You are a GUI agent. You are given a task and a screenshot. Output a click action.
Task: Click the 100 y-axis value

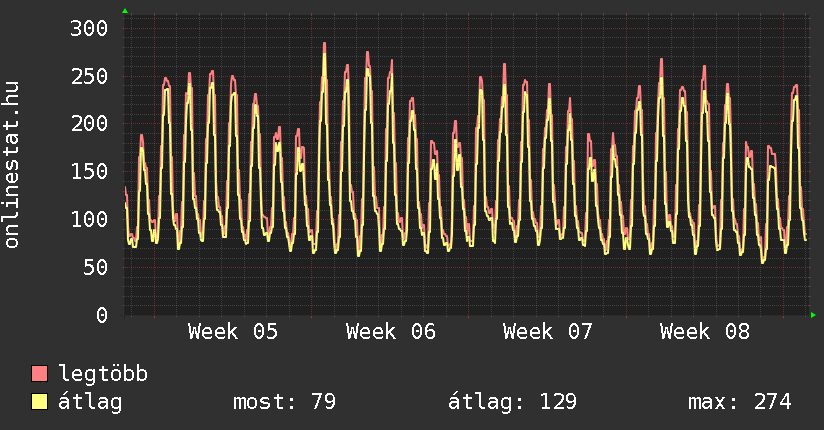pos(88,219)
